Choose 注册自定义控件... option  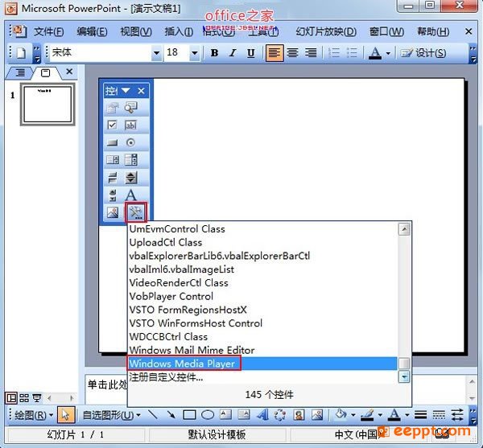[262, 377]
